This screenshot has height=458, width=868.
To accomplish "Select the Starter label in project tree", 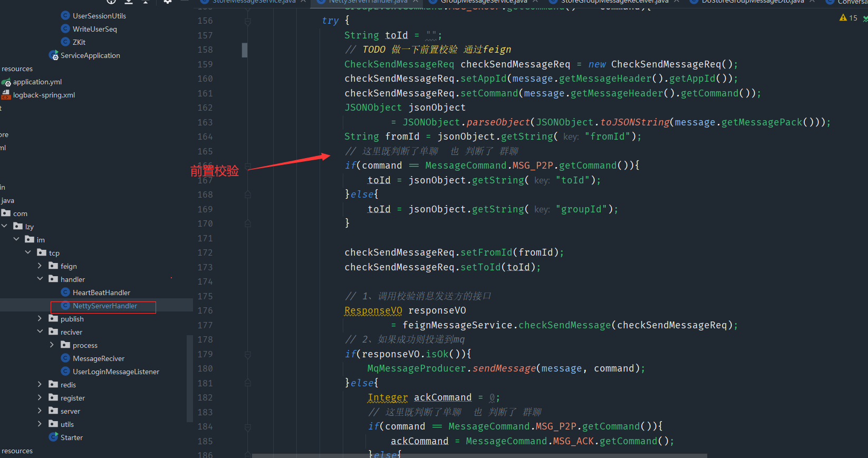I will point(72,437).
